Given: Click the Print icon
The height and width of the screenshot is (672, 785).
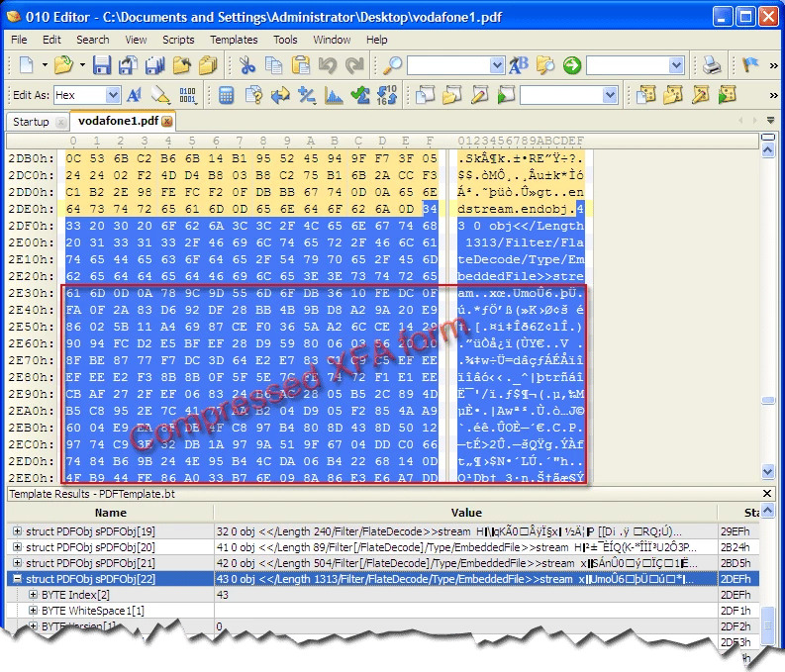Looking at the screenshot, I should click(712, 65).
